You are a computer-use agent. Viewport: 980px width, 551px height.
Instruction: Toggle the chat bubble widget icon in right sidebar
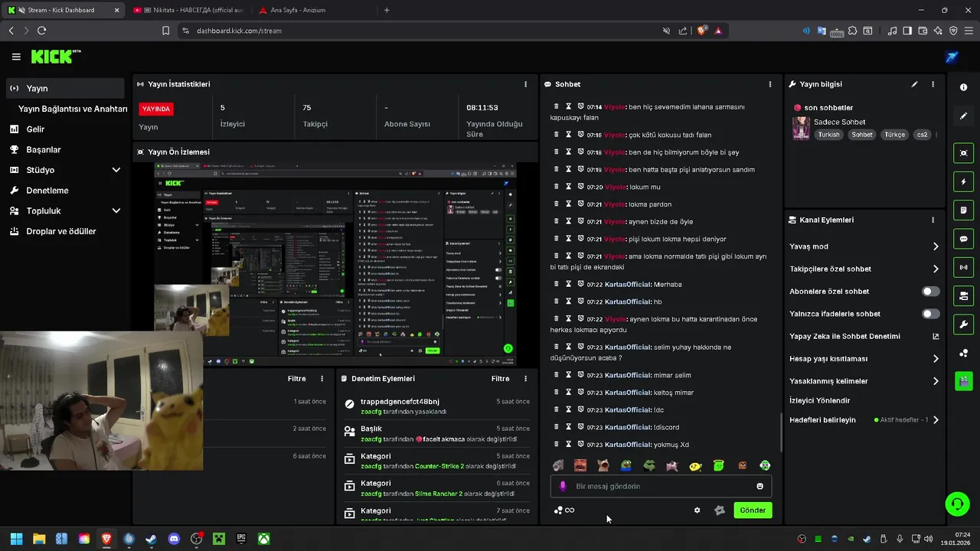click(x=963, y=239)
